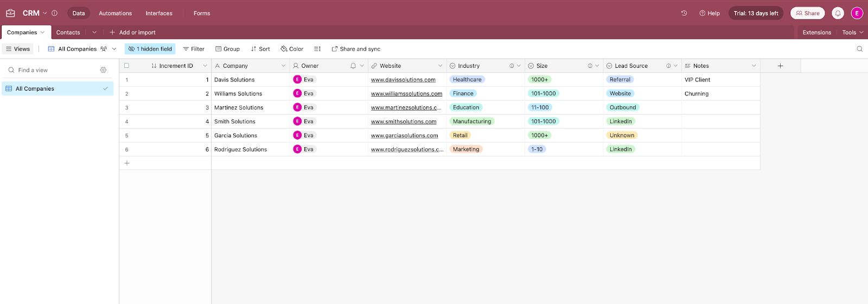Viewport: 868px width, 304px height.
Task: Click the Share button
Action: pyautogui.click(x=807, y=13)
